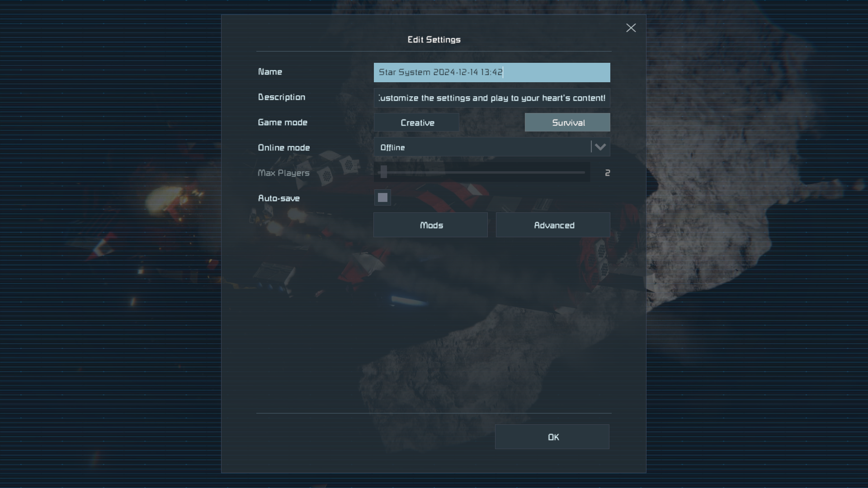Close the Edit Settings dialog with the X

[631, 28]
